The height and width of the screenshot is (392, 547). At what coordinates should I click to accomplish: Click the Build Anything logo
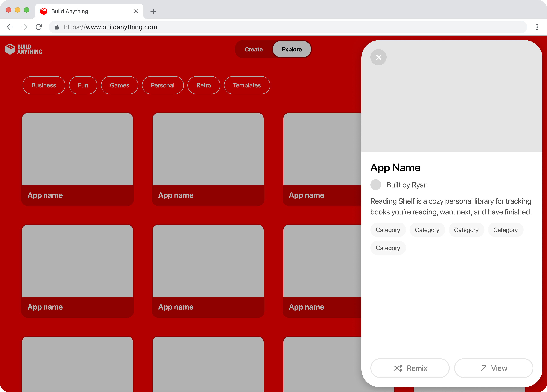(x=23, y=49)
